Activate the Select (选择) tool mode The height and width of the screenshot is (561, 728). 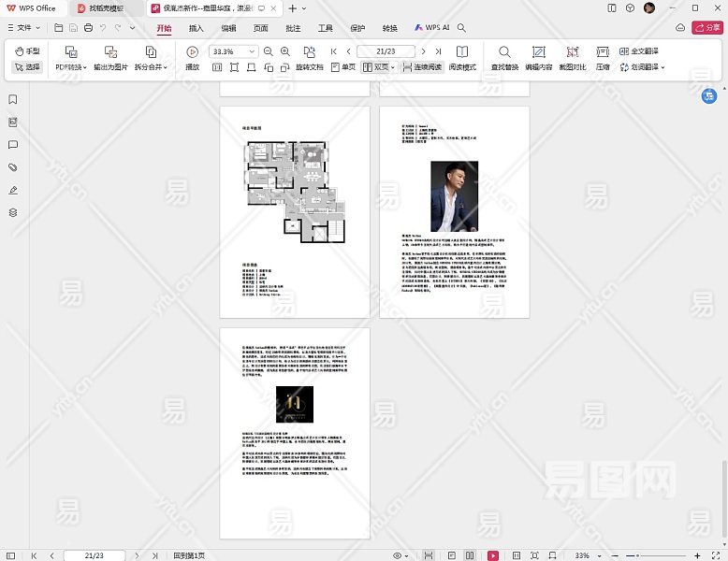27,67
